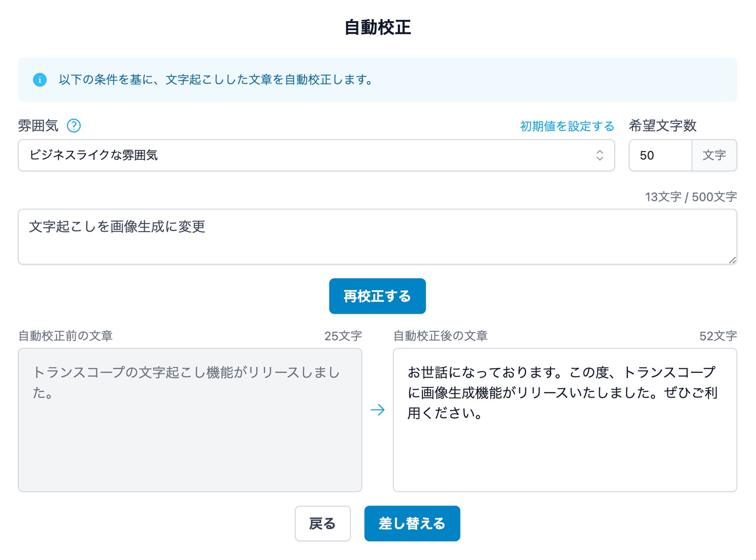Open 初期値を設定する settings link
This screenshot has width=756, height=560.
tap(566, 126)
